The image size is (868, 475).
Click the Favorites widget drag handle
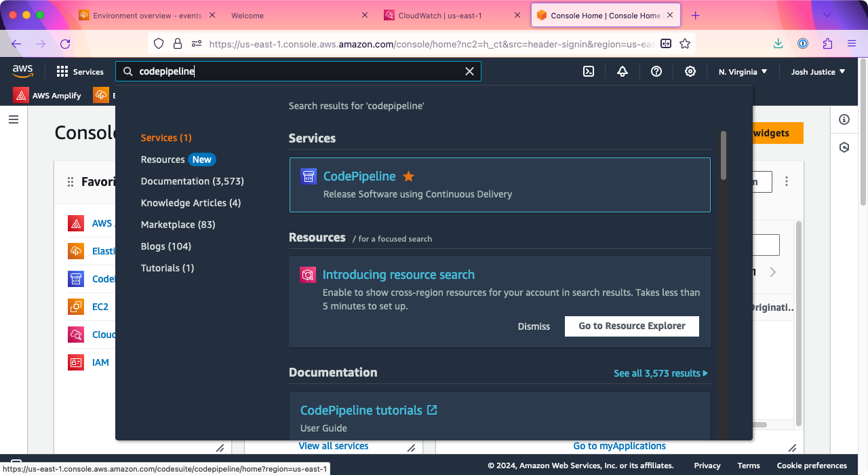pos(71,182)
